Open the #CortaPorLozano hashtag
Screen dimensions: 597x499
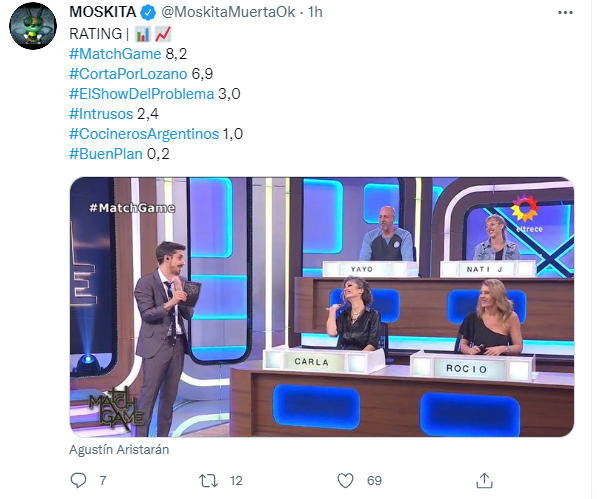pos(128,74)
